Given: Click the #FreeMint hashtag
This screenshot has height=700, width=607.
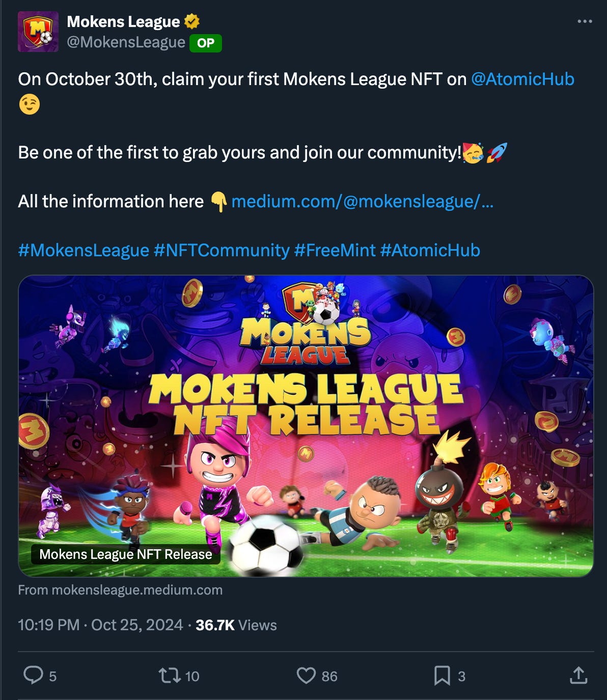Looking at the screenshot, I should [335, 250].
